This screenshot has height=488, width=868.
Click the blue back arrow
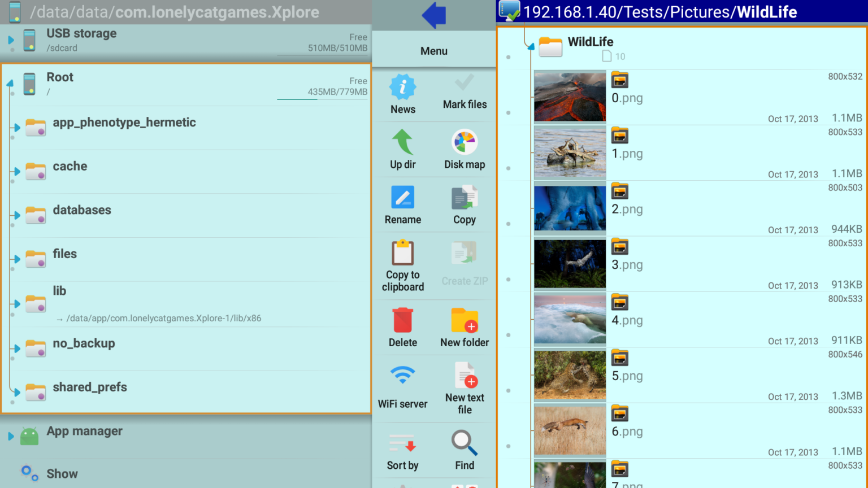[x=433, y=15]
